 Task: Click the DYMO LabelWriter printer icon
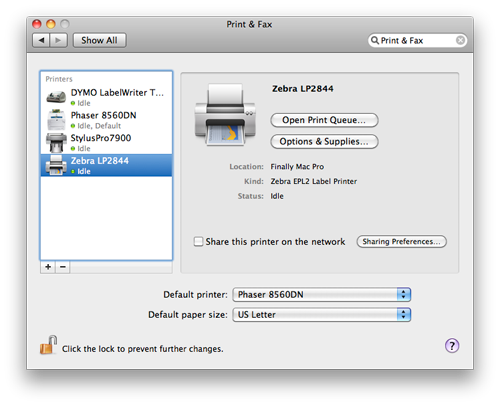coord(56,97)
